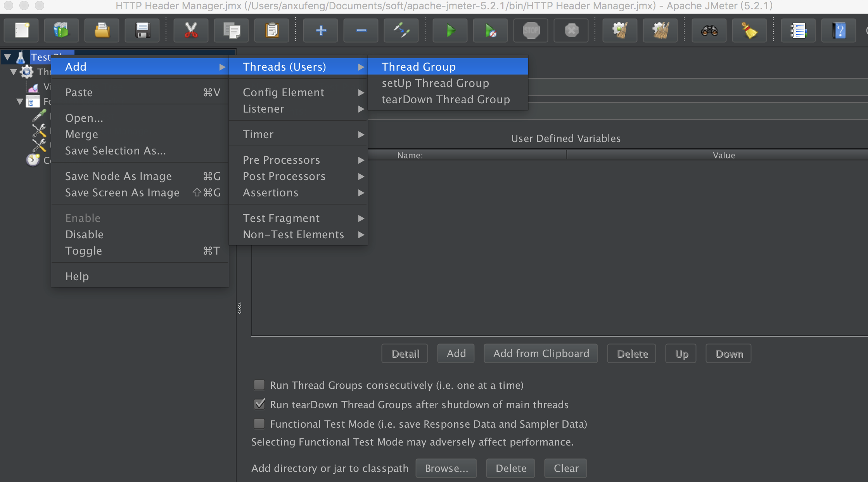Enable Functional Test Mode checkbox

coord(259,424)
